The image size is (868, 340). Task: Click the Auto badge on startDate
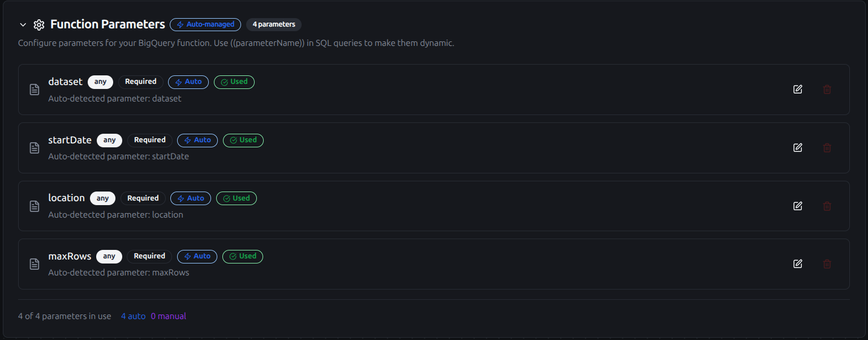197,140
